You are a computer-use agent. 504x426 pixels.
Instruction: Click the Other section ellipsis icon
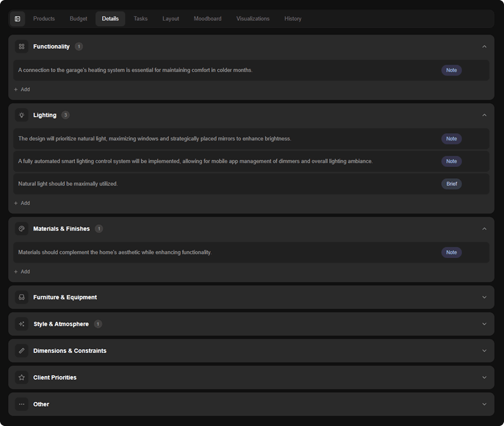(22, 404)
